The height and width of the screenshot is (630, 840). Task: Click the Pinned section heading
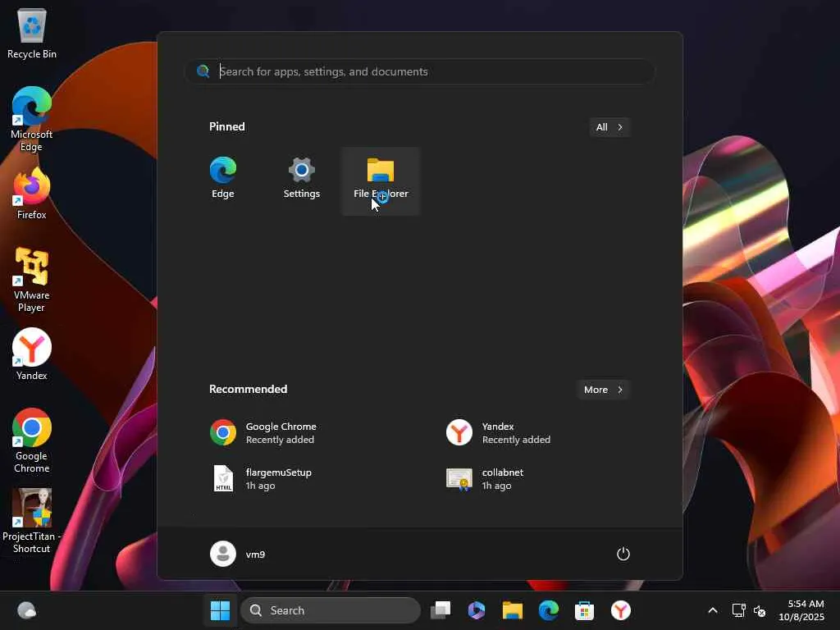tap(227, 126)
